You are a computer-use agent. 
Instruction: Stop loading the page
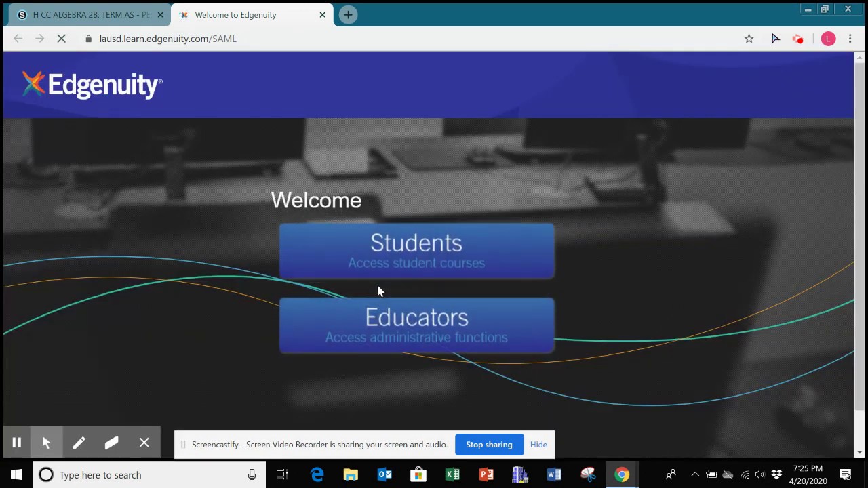click(x=61, y=39)
